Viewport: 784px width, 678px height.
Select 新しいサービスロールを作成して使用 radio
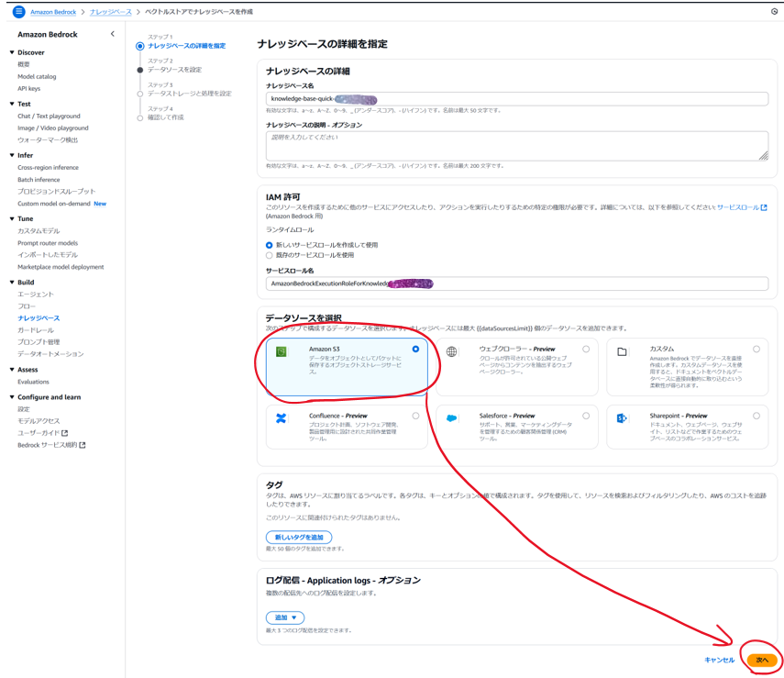pyautogui.click(x=269, y=245)
